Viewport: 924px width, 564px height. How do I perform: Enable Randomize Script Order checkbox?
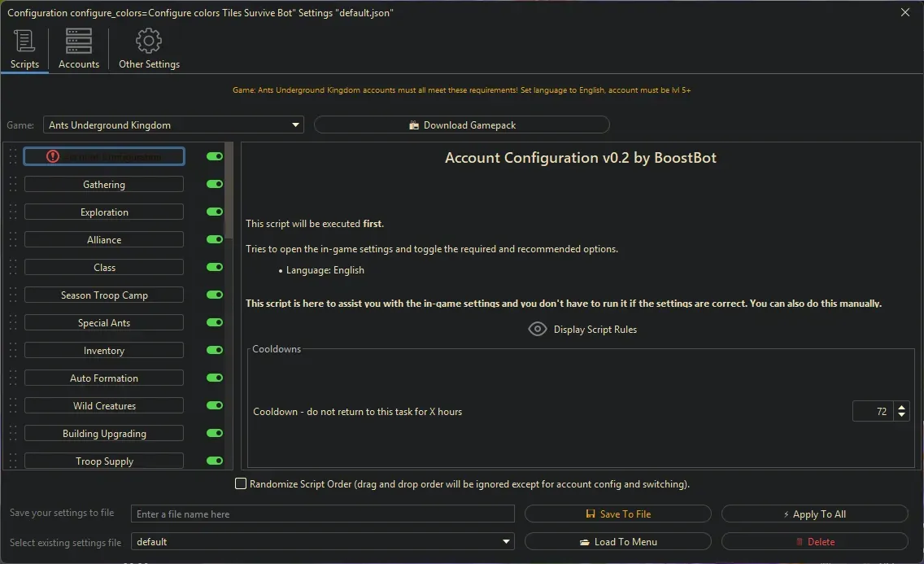[241, 483]
